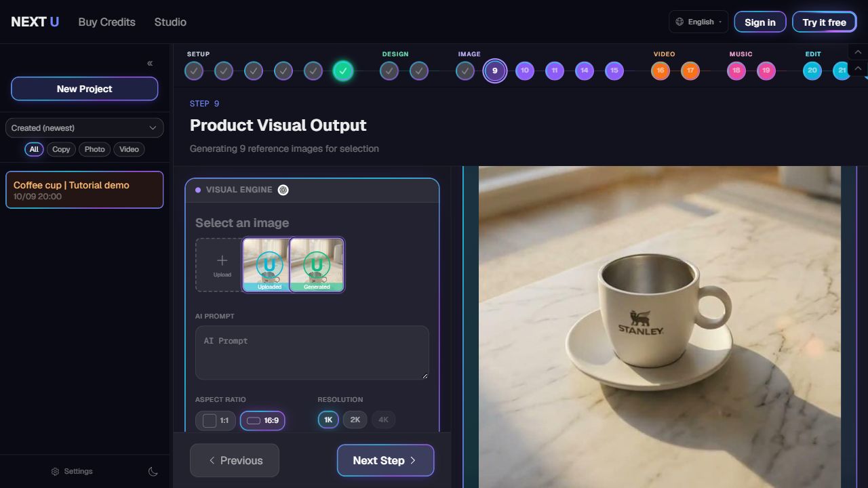
Task: Select the current step 9 circle
Action: point(494,70)
